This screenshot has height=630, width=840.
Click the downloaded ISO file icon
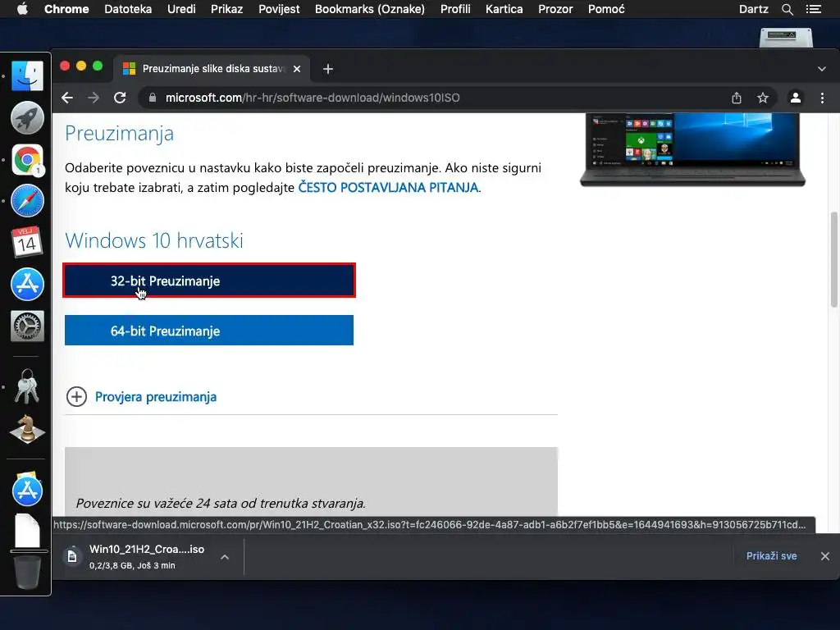tap(72, 557)
